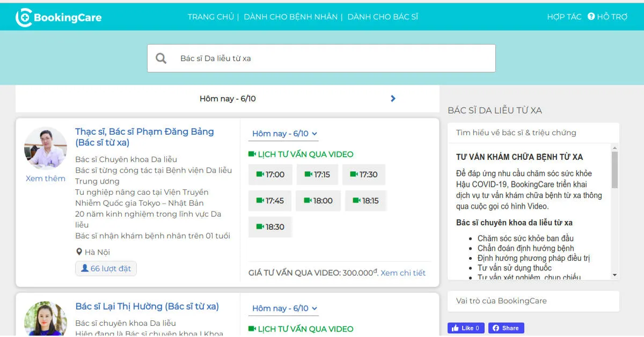Open help via the question mark icon near HỖ TRỢ
The width and height of the screenshot is (644, 337).
coord(591,17)
